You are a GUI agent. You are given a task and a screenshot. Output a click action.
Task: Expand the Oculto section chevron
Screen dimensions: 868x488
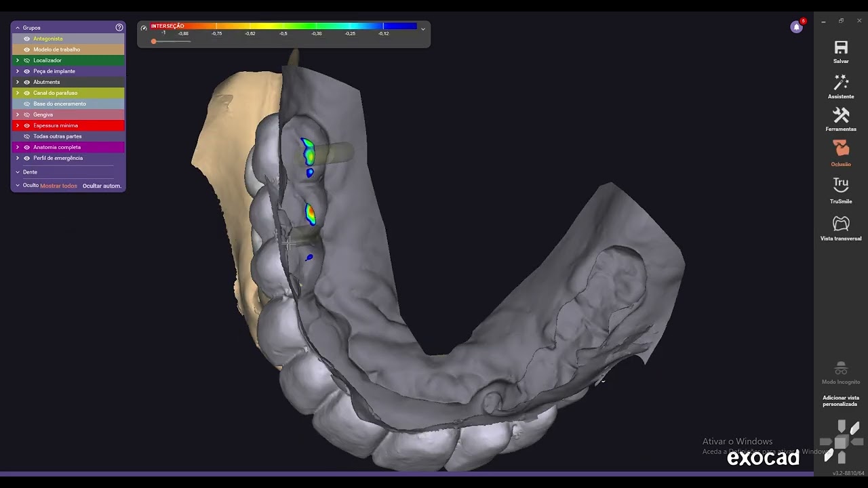(18, 185)
